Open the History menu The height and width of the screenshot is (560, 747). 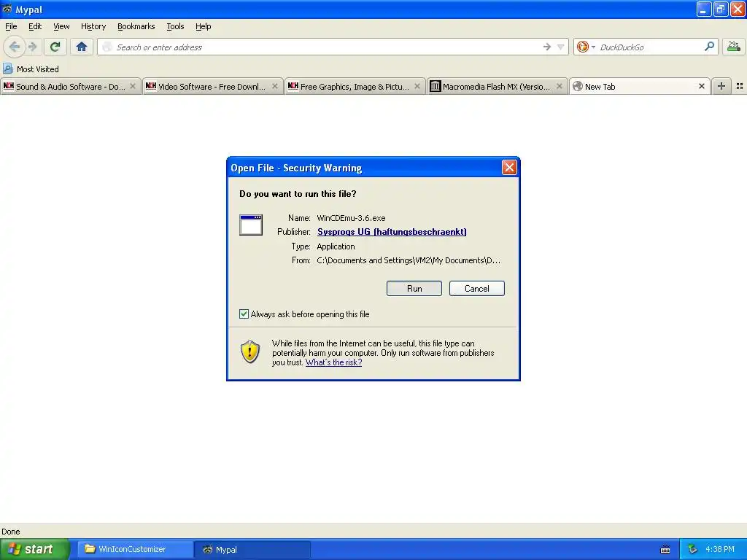[93, 26]
